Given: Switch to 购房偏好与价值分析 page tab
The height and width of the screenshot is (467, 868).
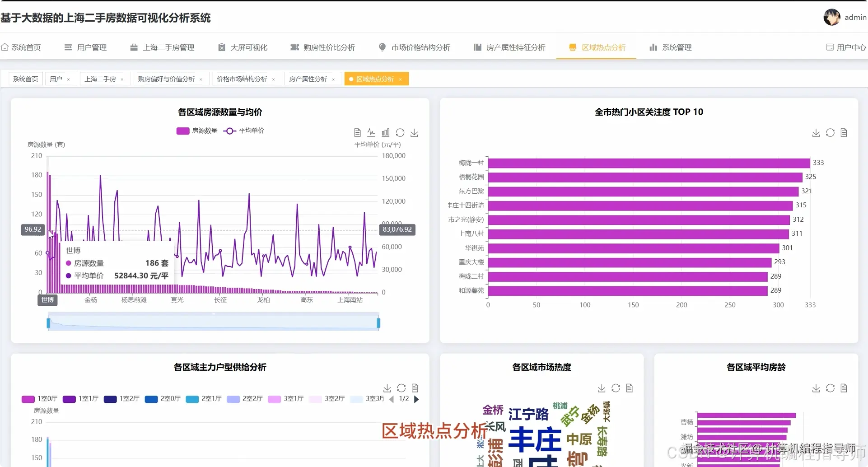Looking at the screenshot, I should click(166, 79).
